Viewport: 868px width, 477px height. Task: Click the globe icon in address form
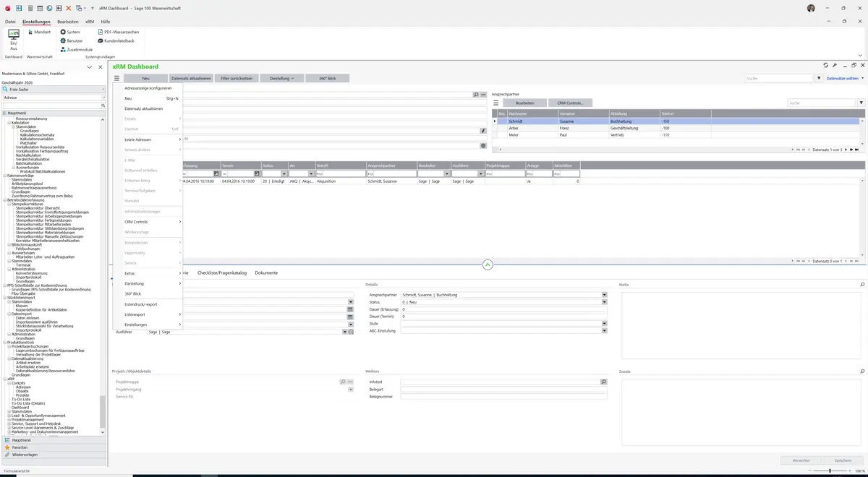point(483,145)
